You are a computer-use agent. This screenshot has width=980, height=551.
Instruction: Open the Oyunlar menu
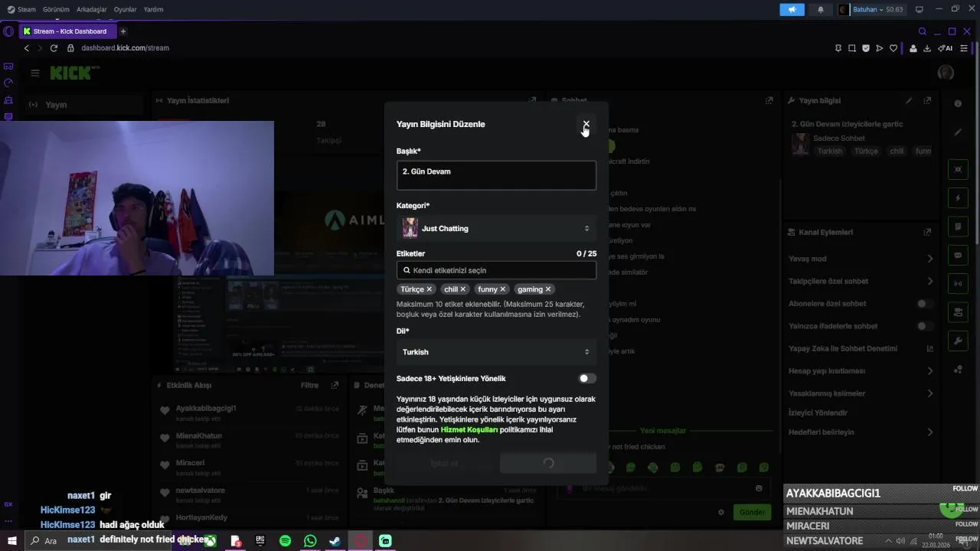(x=125, y=9)
